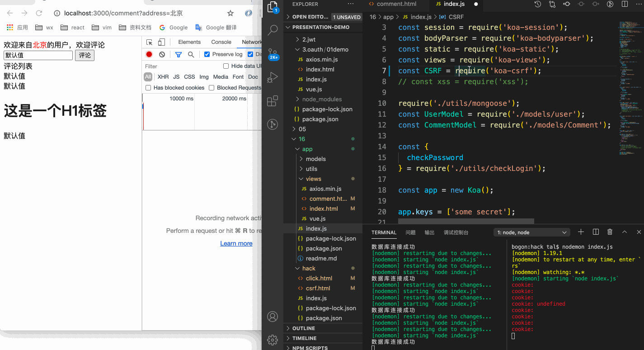
Task: Check Has blocked cookies checkbox
Action: pyautogui.click(x=148, y=88)
